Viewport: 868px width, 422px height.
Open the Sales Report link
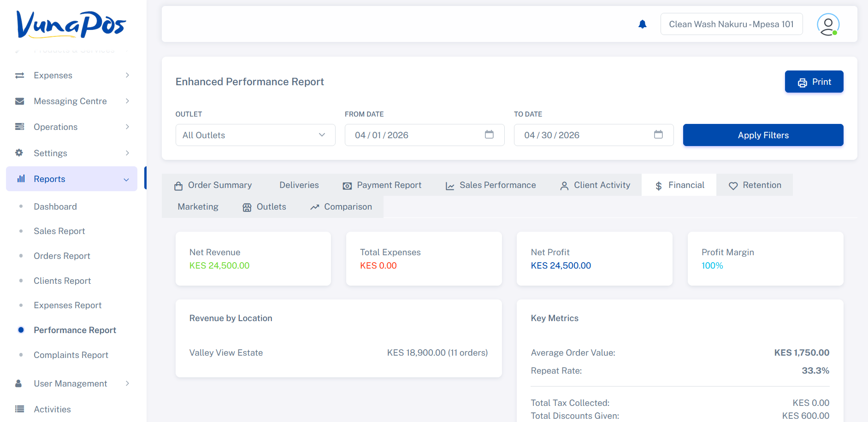(x=59, y=231)
